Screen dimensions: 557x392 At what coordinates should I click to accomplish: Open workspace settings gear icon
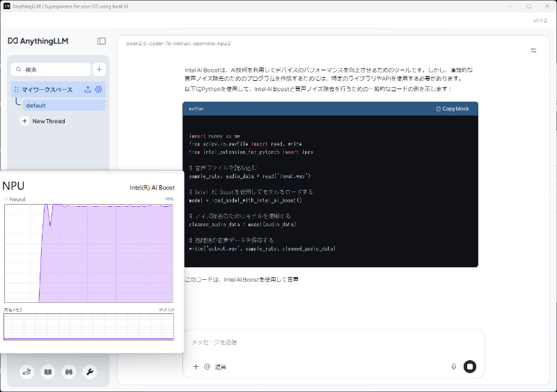click(98, 90)
